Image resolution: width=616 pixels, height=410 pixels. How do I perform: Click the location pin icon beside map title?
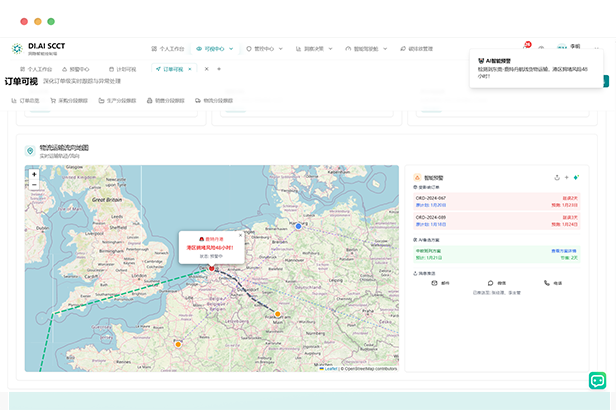coord(30,151)
